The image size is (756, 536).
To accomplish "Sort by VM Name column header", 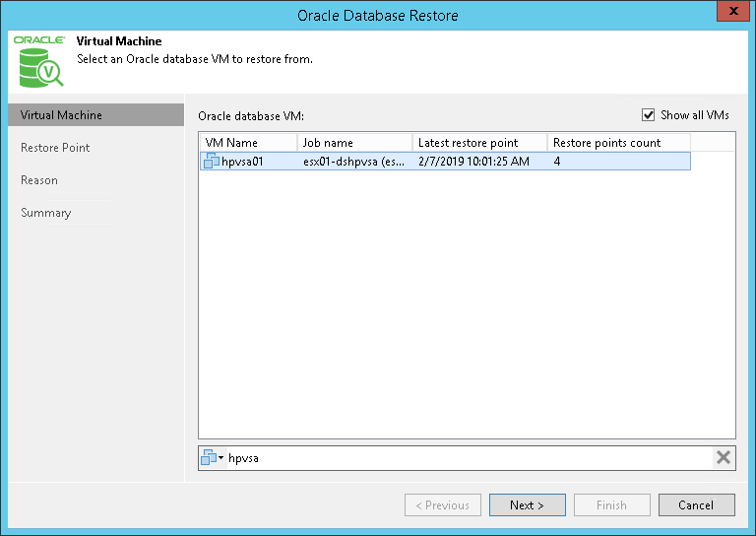I will (249, 143).
